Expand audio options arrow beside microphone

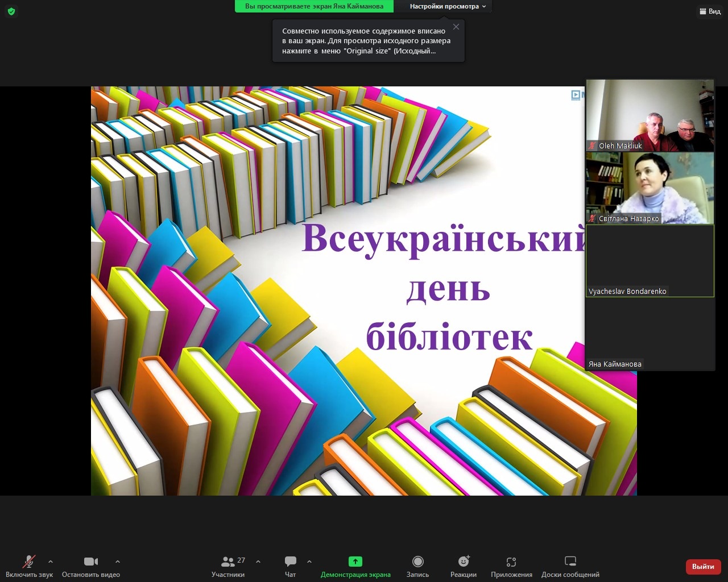pos(51,562)
